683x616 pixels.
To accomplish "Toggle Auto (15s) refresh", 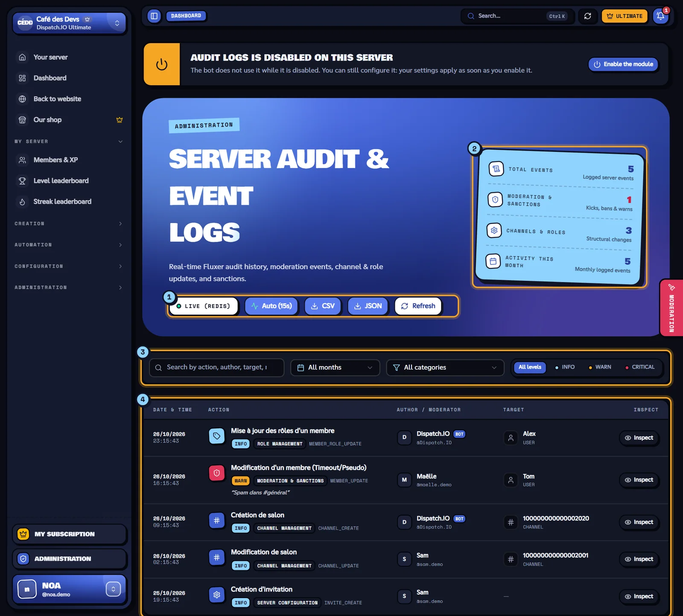I will 271,306.
